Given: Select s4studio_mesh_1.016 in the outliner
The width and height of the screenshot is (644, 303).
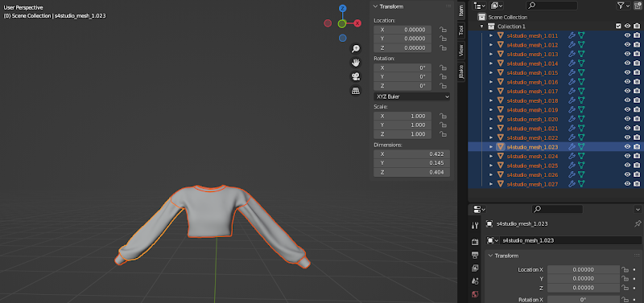Looking at the screenshot, I should (532, 82).
